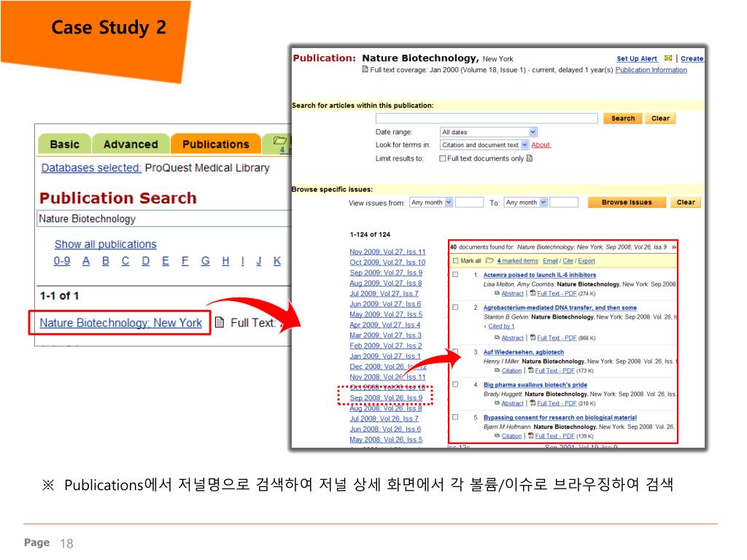Viewport: 747px width, 560px height.
Task: Click the full text coverage document icon
Action: (365, 69)
